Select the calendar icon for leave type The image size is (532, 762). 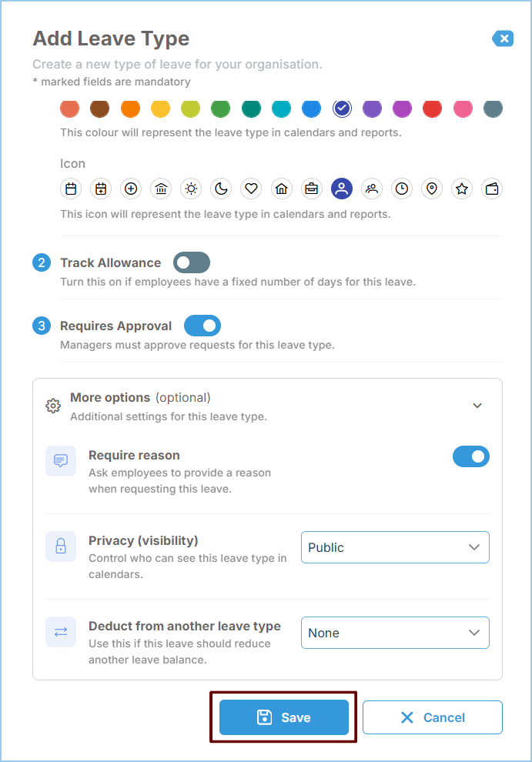[x=71, y=189]
